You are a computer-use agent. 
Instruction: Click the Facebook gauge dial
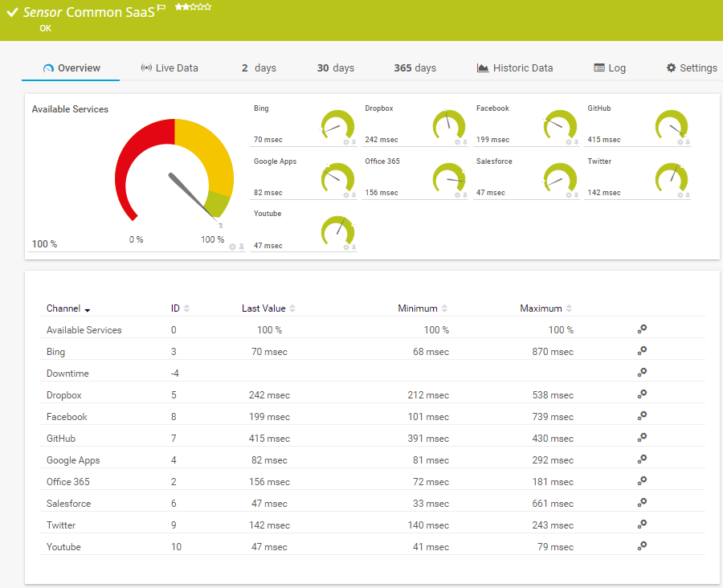pos(560,125)
